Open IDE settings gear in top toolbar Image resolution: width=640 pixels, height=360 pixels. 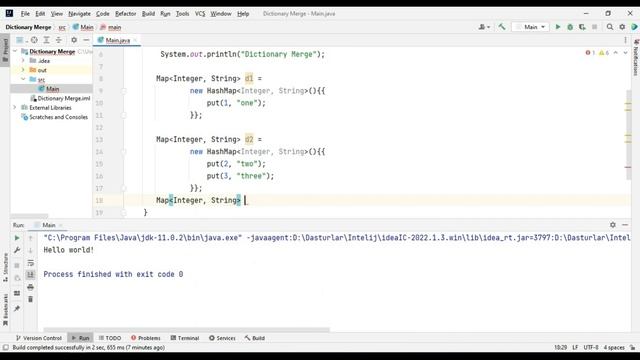tap(622, 27)
